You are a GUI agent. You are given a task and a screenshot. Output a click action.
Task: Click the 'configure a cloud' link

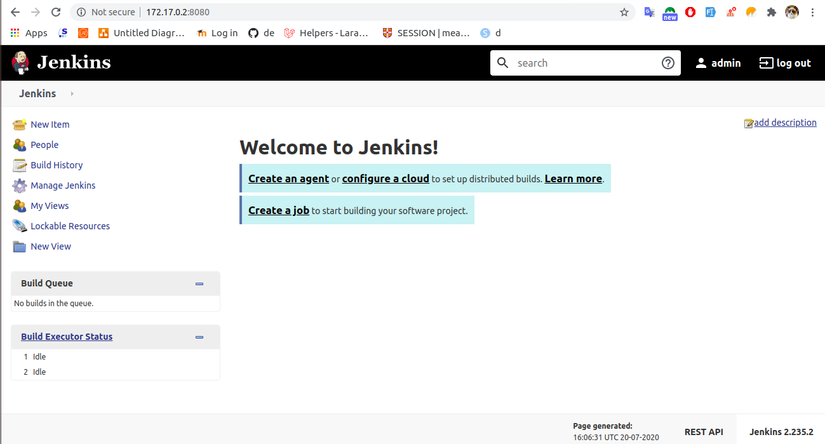point(386,179)
